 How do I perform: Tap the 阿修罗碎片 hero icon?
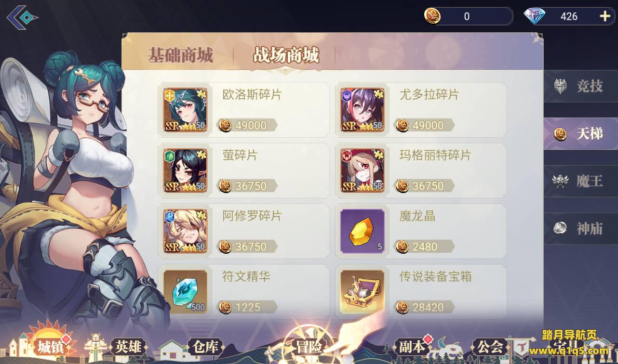tap(185, 231)
